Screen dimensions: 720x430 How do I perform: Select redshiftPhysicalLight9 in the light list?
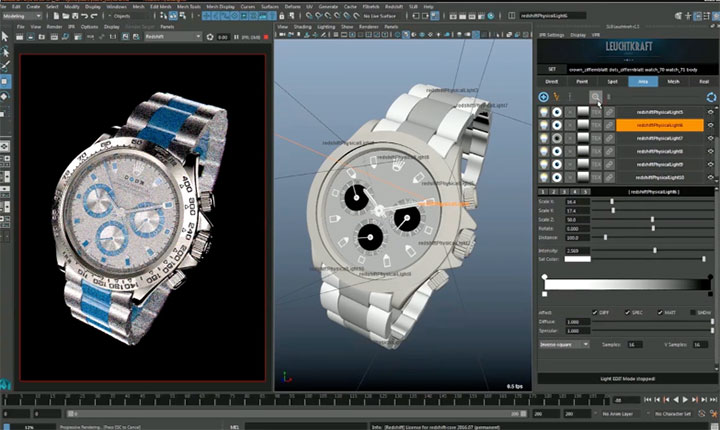(x=660, y=164)
